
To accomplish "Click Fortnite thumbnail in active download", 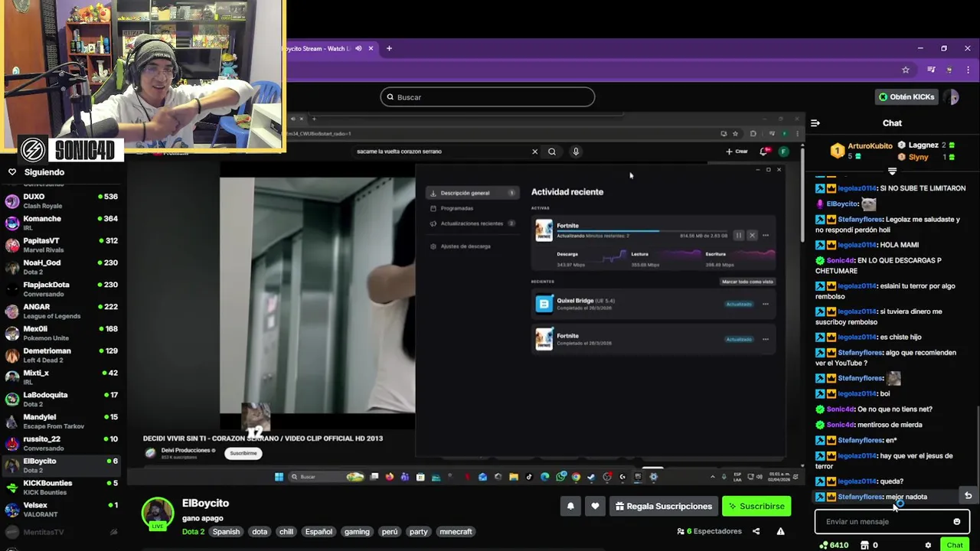I will point(544,230).
